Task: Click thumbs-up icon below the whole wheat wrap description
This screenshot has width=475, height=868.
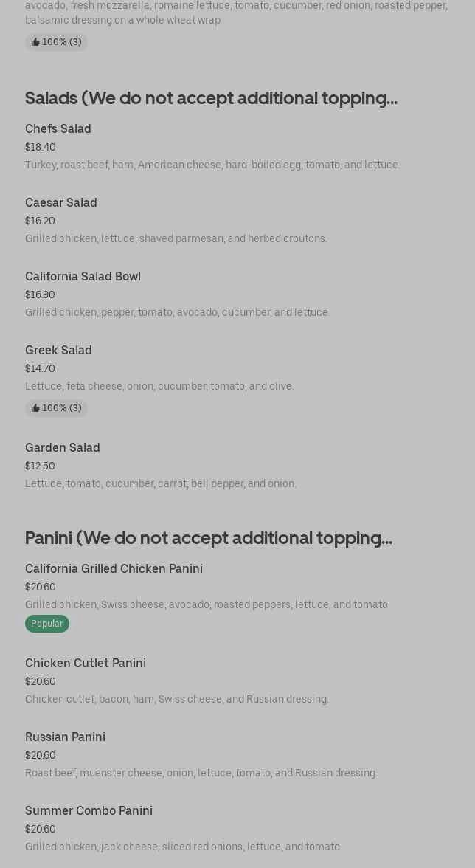Action: [x=35, y=42]
